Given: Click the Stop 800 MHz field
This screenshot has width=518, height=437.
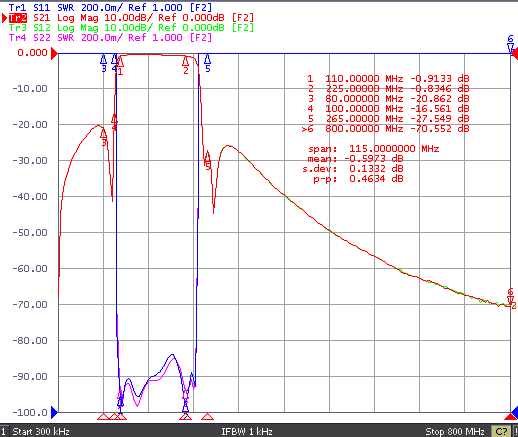Looking at the screenshot, I should click(x=455, y=432).
